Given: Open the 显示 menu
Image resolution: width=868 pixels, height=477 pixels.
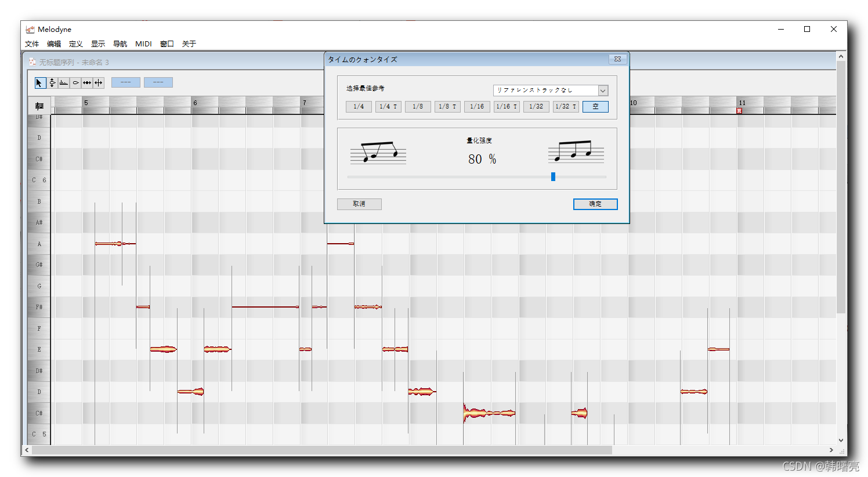Looking at the screenshot, I should 98,44.
